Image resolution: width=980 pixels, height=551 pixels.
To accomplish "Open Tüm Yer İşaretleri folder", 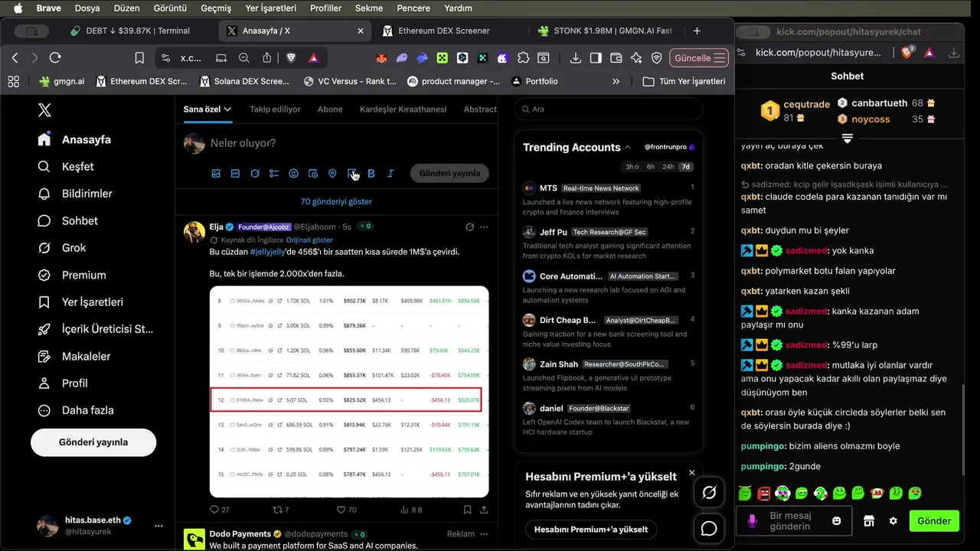I will (684, 81).
